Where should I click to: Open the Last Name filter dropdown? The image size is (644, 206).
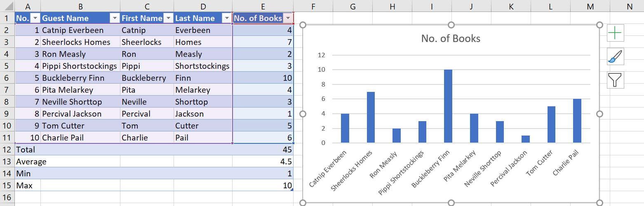(226, 18)
